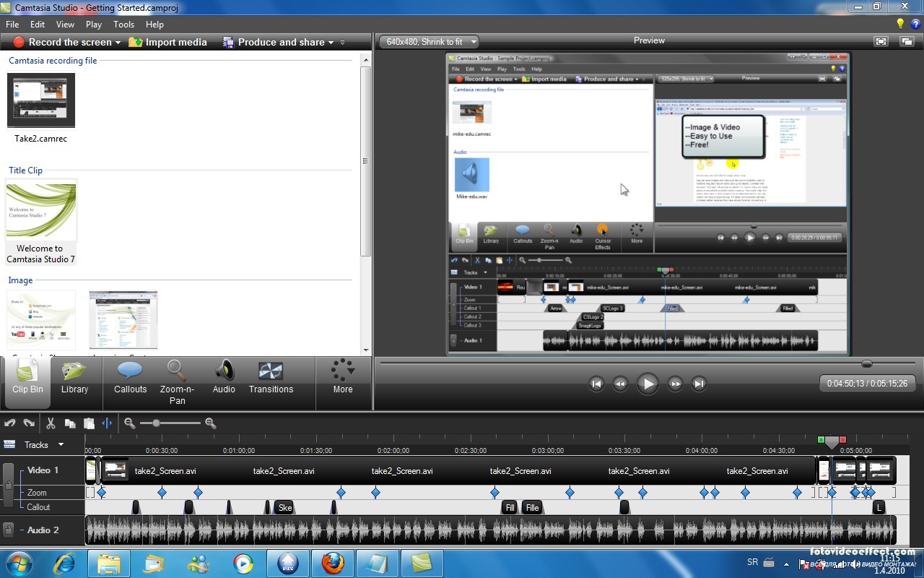Open the View menu
The width and height of the screenshot is (924, 578).
[x=65, y=24]
